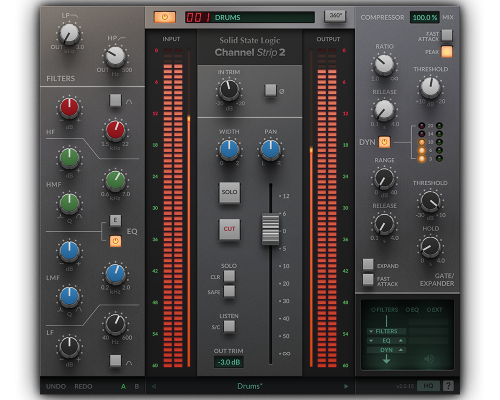The width and height of the screenshot is (500, 400).
Task: Click the green HMF frequency kHz knob
Action: point(115,180)
